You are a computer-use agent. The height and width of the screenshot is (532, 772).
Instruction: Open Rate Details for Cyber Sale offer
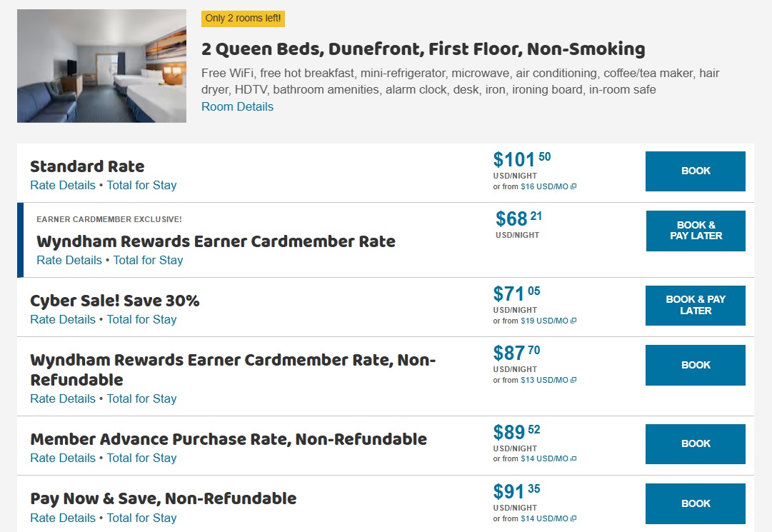(62, 319)
